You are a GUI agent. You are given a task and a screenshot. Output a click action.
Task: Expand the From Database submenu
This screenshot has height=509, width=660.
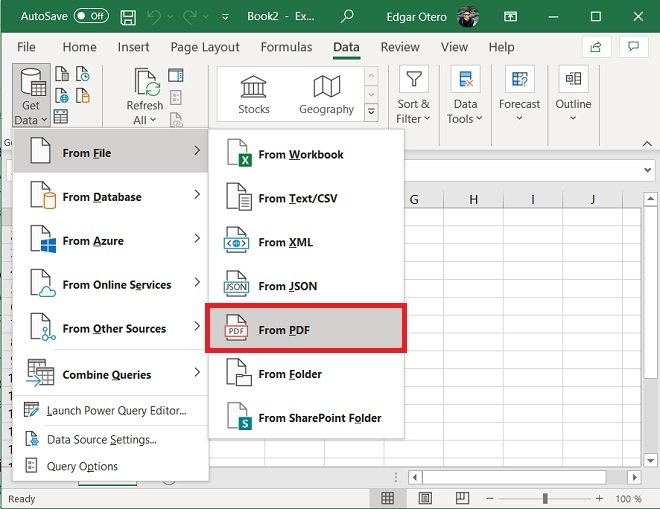coord(111,197)
